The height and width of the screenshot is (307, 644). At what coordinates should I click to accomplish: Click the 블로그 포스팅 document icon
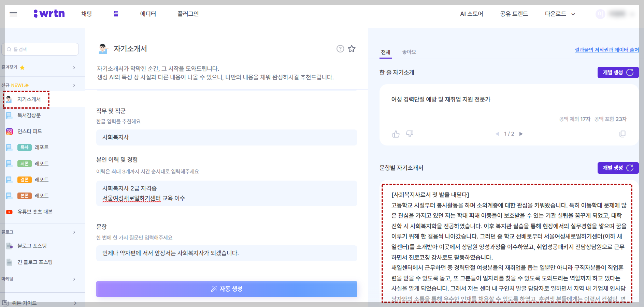(x=9, y=246)
